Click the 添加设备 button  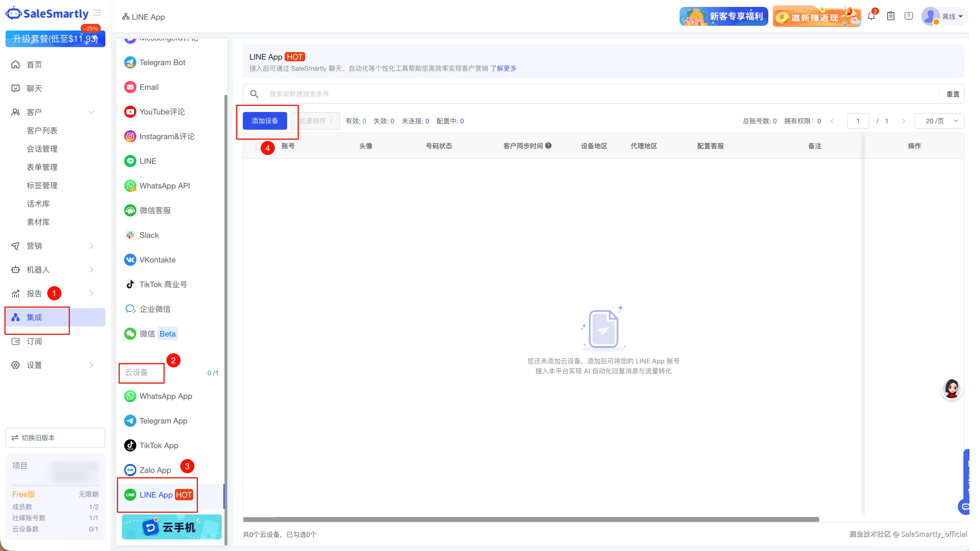click(x=264, y=121)
